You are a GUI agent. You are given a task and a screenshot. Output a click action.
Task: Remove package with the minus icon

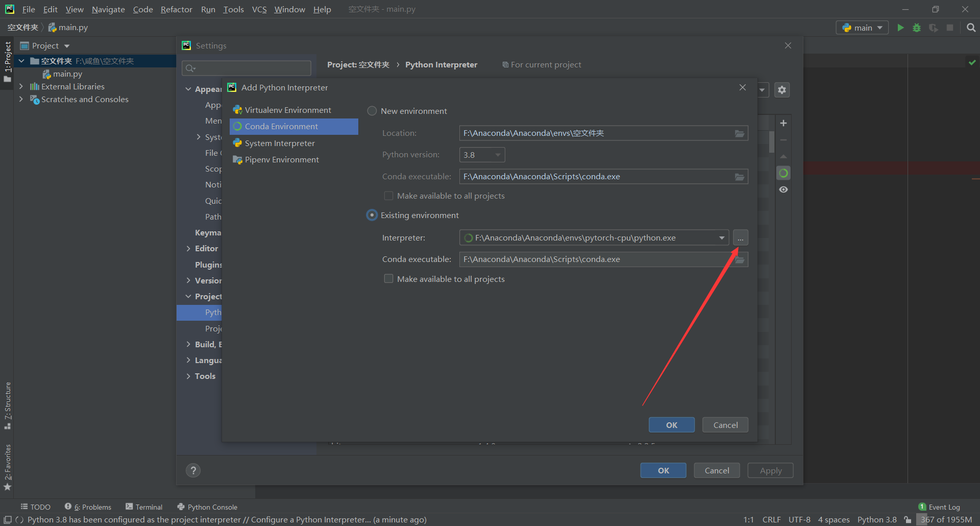click(783, 140)
